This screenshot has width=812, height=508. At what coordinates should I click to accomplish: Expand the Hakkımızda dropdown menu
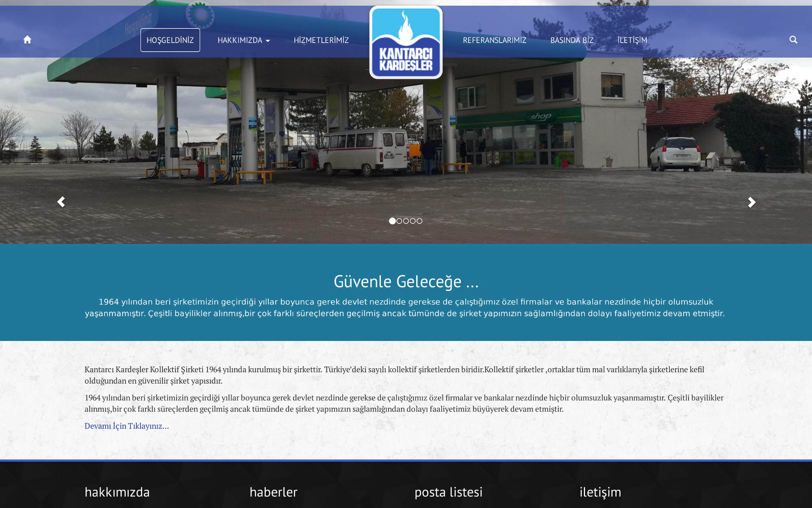coord(244,40)
